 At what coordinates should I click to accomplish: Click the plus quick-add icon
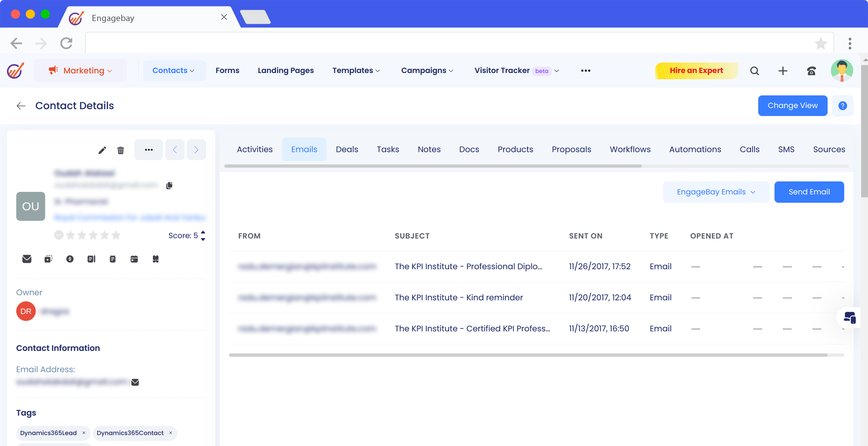(x=783, y=71)
